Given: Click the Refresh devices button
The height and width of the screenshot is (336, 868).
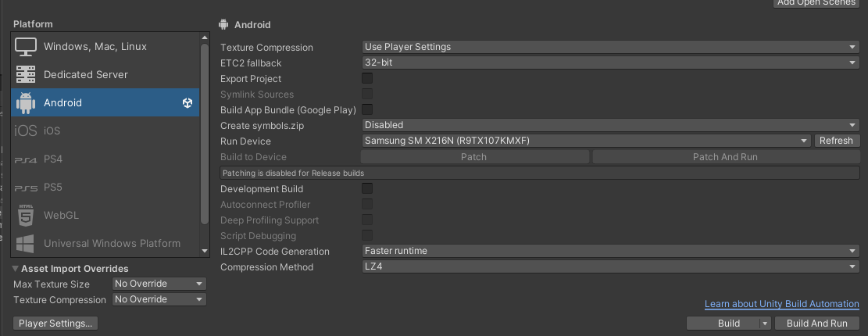Looking at the screenshot, I should coord(837,141).
